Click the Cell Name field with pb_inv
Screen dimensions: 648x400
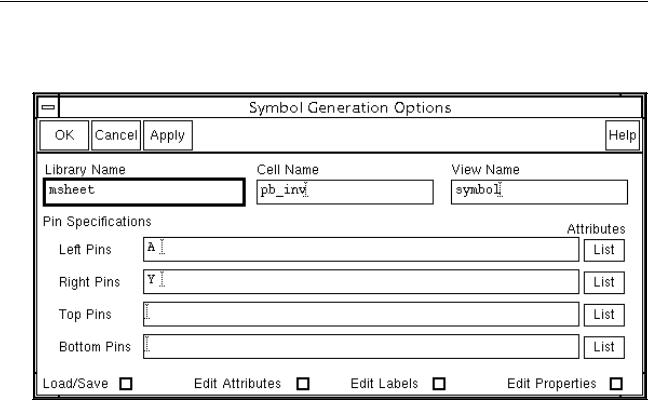click(345, 192)
